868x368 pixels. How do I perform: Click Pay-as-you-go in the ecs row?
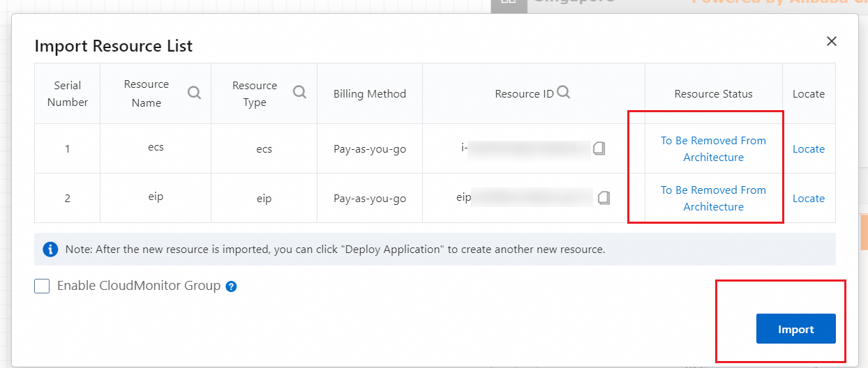(370, 149)
